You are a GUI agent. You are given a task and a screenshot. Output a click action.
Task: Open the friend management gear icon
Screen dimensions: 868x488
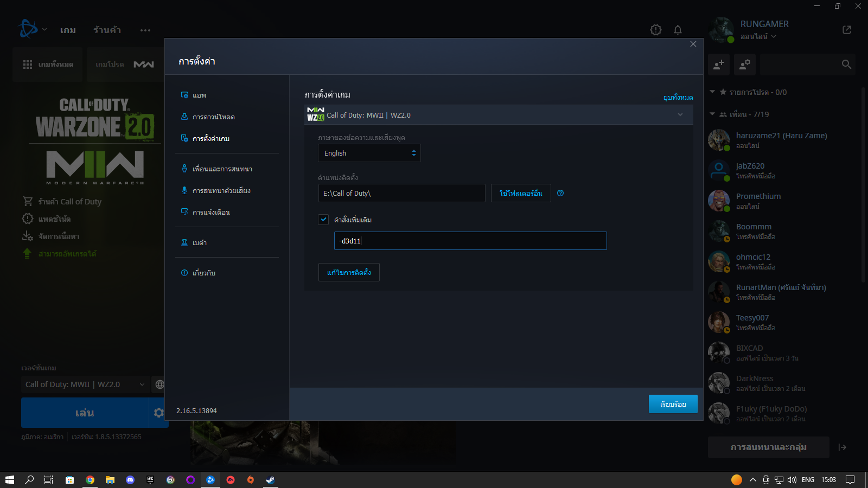(745, 65)
